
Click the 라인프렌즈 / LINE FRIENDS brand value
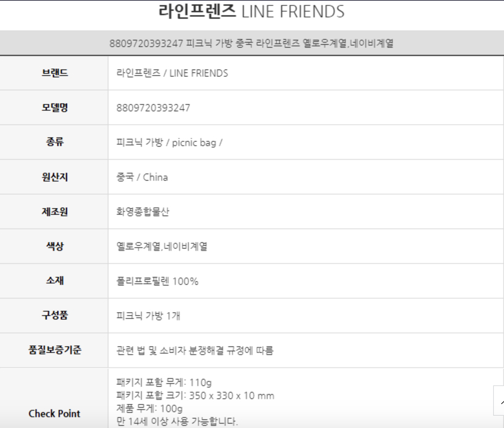pos(172,73)
